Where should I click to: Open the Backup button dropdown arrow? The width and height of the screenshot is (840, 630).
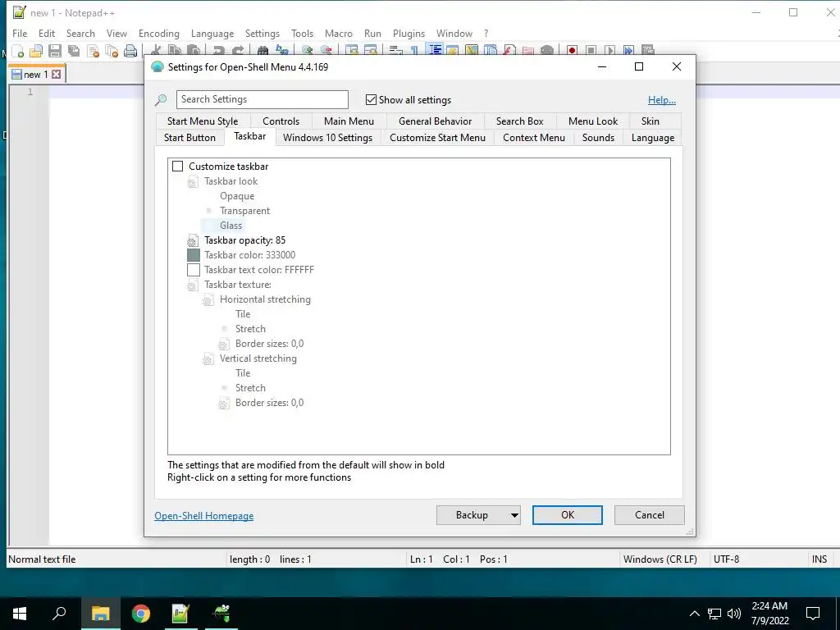(x=514, y=515)
